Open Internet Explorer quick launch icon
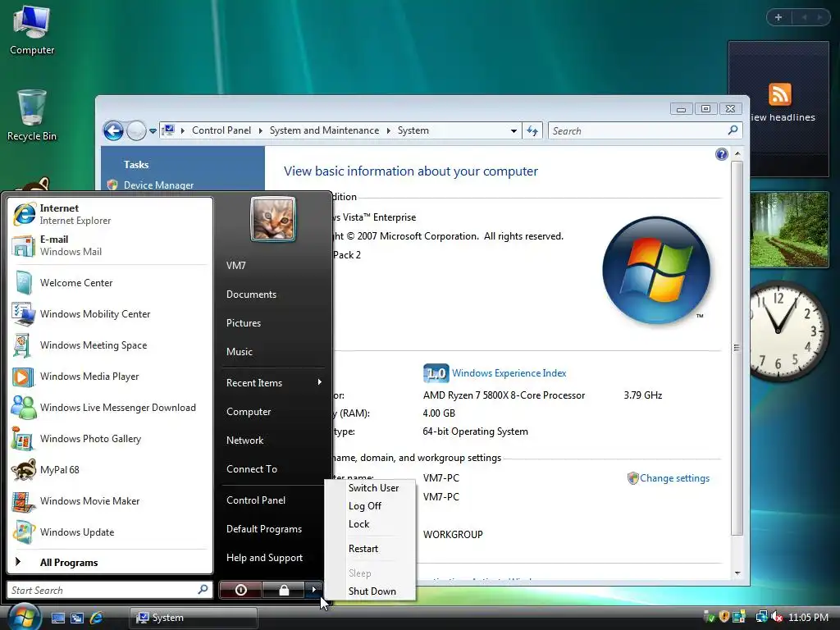The image size is (840, 630). coord(97,618)
